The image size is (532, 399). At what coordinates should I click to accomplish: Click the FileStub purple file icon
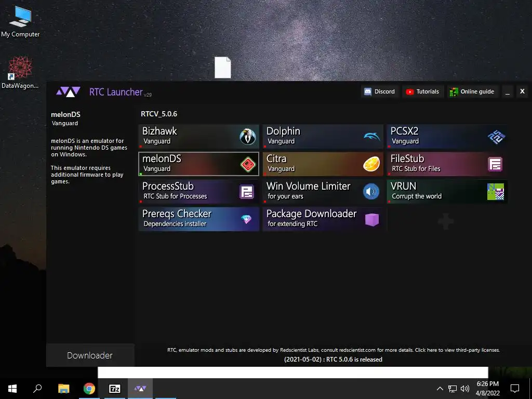(495, 164)
